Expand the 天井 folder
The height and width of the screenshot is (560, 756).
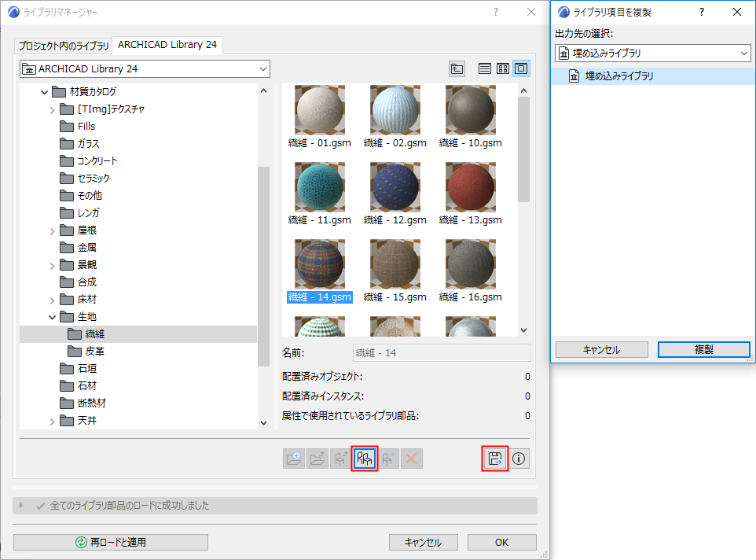52,422
